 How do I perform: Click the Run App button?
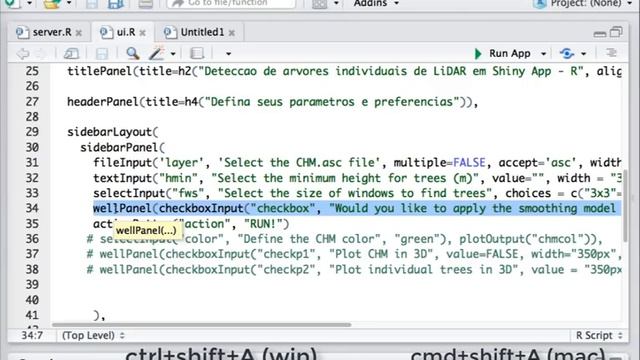coord(503,53)
